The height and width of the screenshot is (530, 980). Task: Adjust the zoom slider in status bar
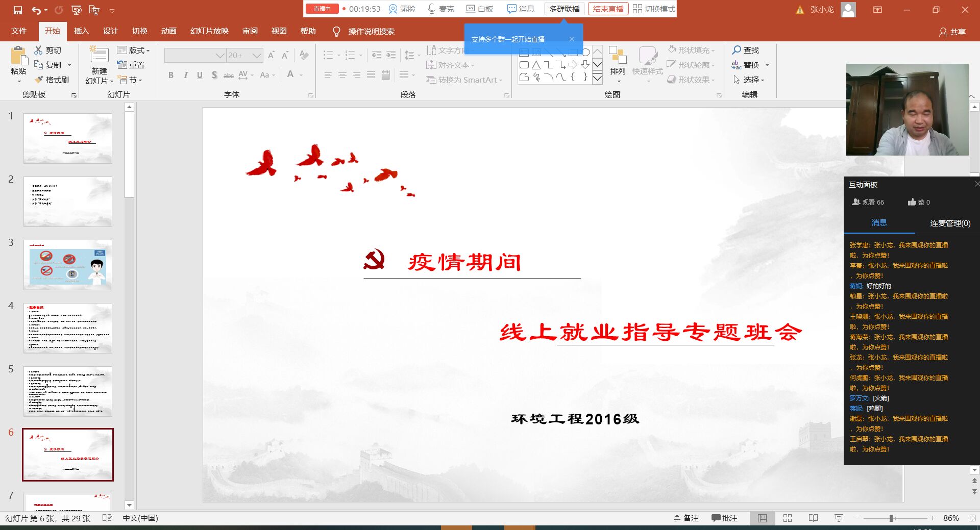pos(891,518)
